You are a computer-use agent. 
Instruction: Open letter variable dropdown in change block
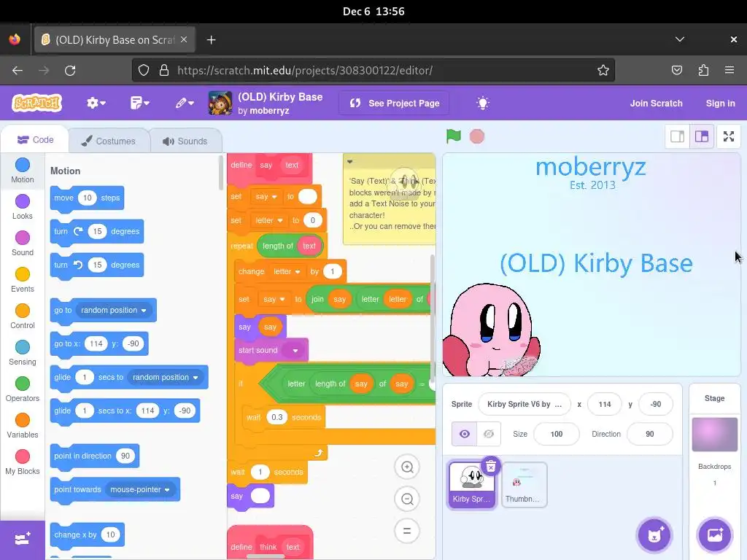click(x=287, y=271)
